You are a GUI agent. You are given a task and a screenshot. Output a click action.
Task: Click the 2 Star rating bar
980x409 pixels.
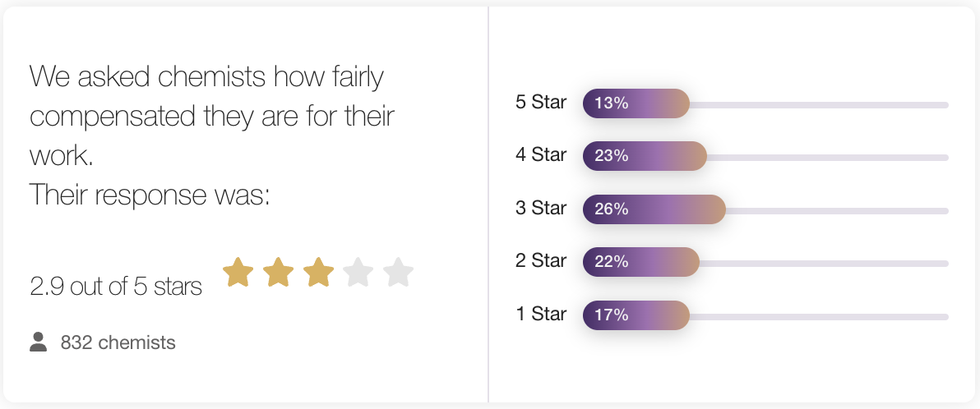[765, 263]
